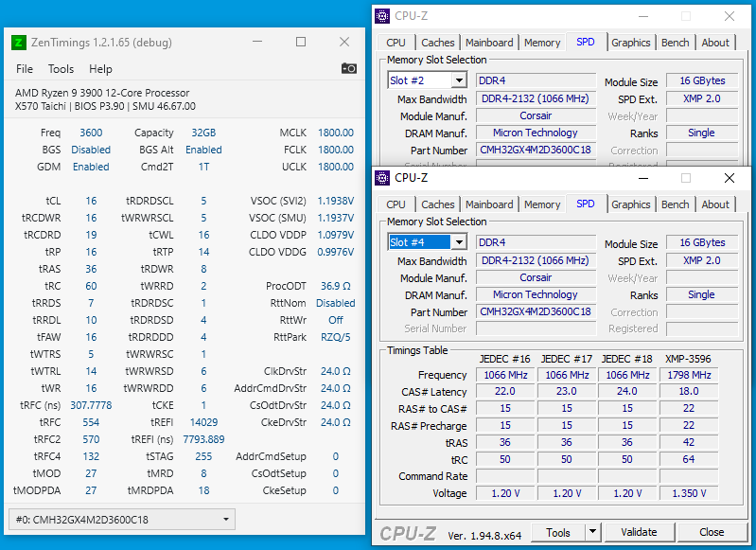Open the Help menu in ZenTimings

[100, 69]
